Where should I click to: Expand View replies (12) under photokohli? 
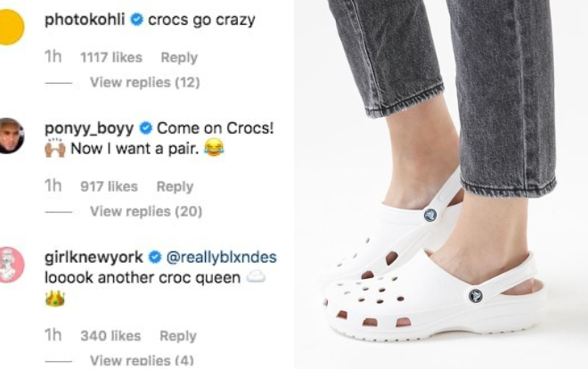pos(144,82)
